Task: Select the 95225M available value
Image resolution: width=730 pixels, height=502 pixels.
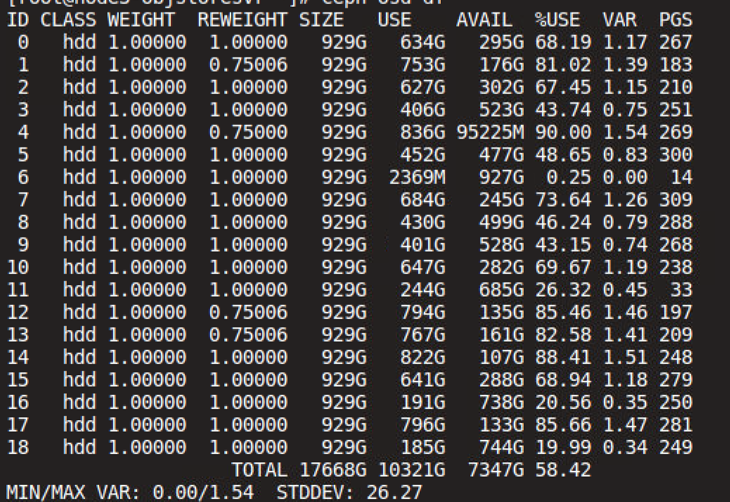Action: click(x=490, y=132)
